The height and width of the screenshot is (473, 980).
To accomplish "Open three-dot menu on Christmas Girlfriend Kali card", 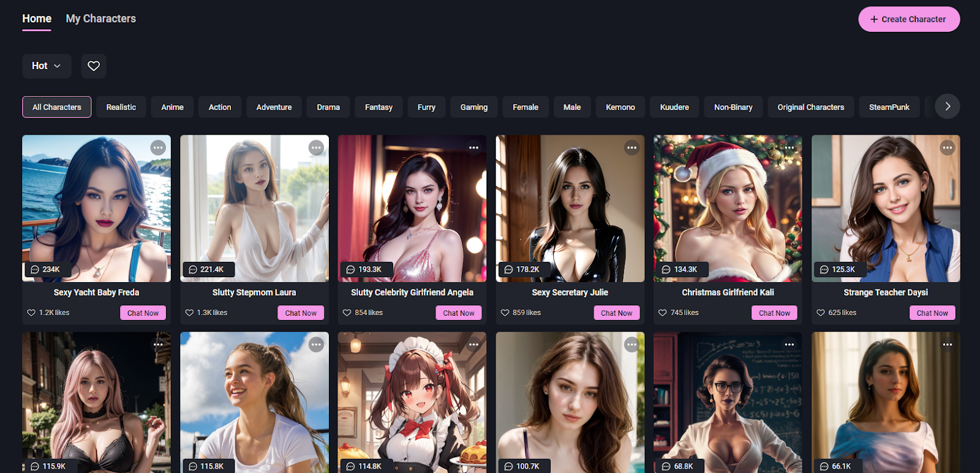I will coord(790,147).
